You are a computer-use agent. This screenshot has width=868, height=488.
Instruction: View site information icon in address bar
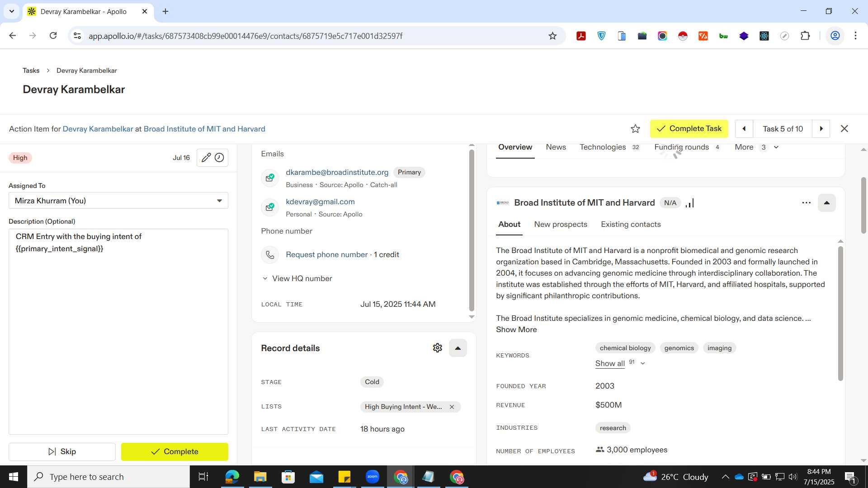tap(77, 36)
